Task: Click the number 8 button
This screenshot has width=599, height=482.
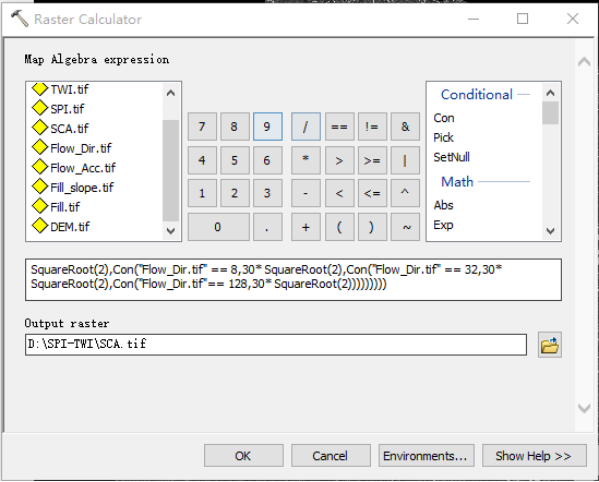Action: coord(235,126)
